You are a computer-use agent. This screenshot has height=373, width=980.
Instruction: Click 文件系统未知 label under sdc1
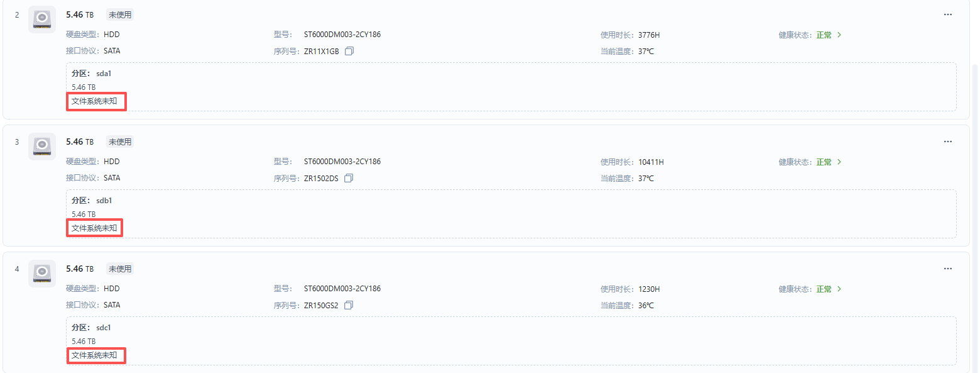click(x=94, y=355)
